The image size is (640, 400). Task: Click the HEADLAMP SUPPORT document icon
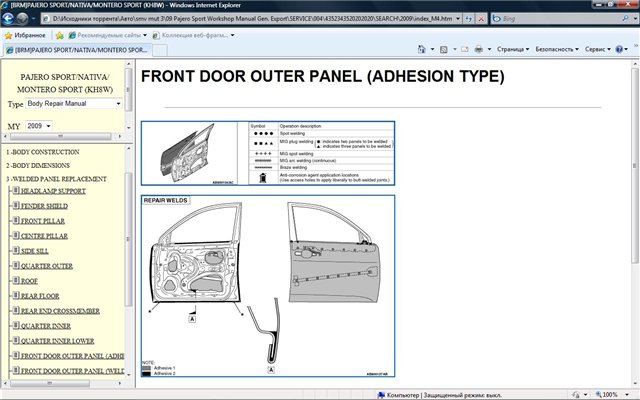[16, 190]
